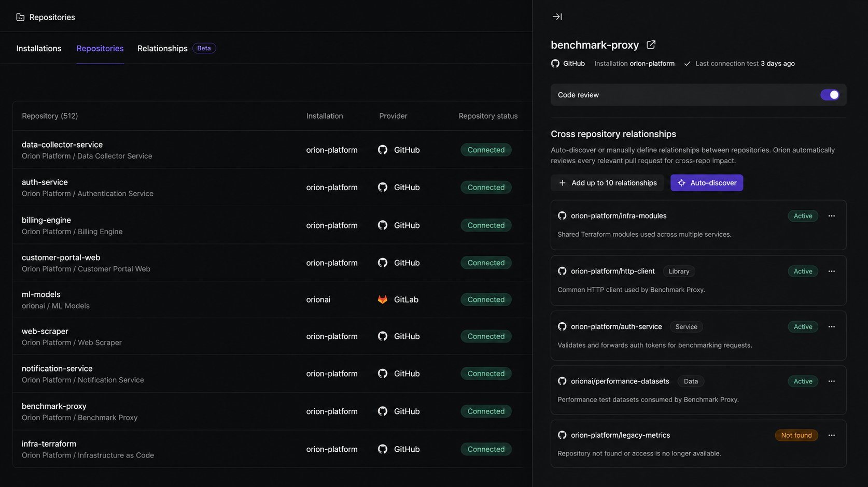The image size is (868, 487).
Task: Click GitHub icon in notification-service row
Action: 383,374
